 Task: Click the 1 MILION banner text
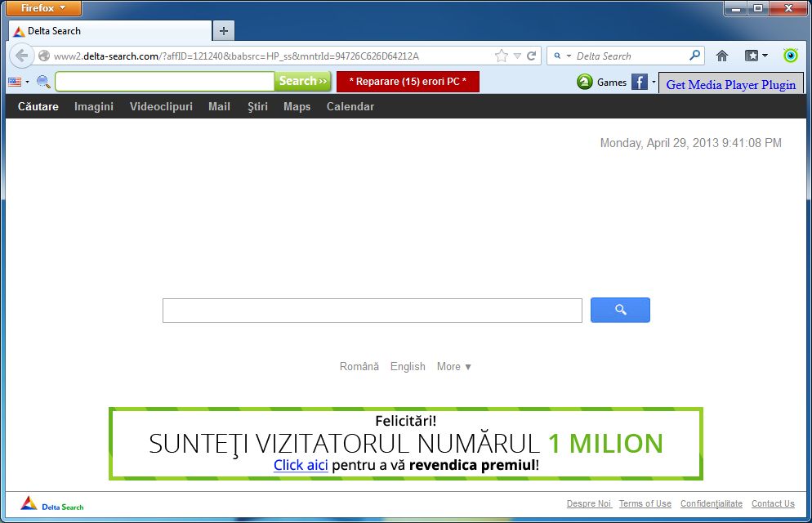(x=605, y=443)
